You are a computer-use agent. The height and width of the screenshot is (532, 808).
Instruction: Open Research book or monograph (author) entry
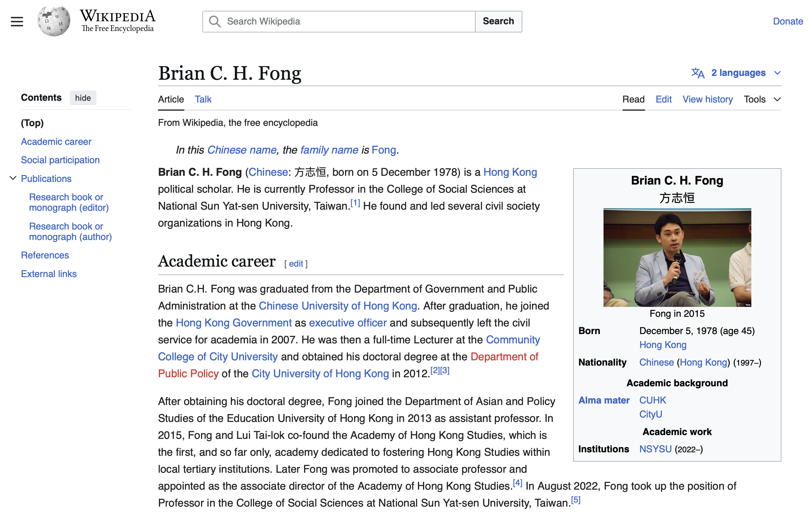pyautogui.click(x=70, y=231)
